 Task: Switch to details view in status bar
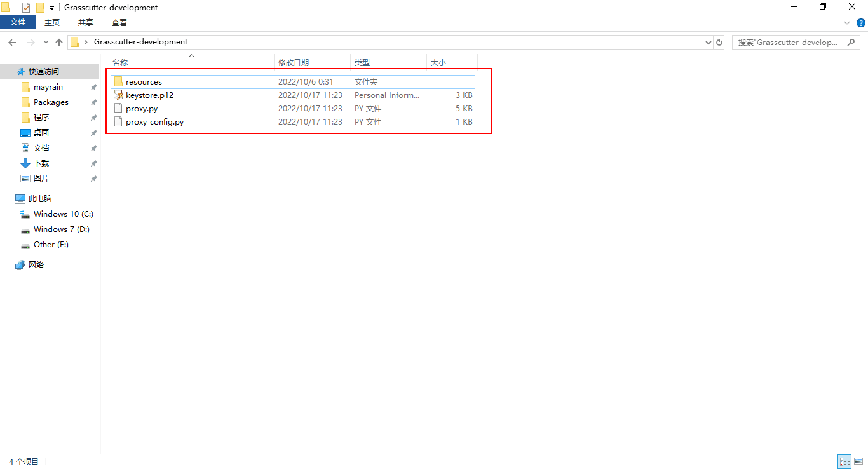click(x=844, y=462)
